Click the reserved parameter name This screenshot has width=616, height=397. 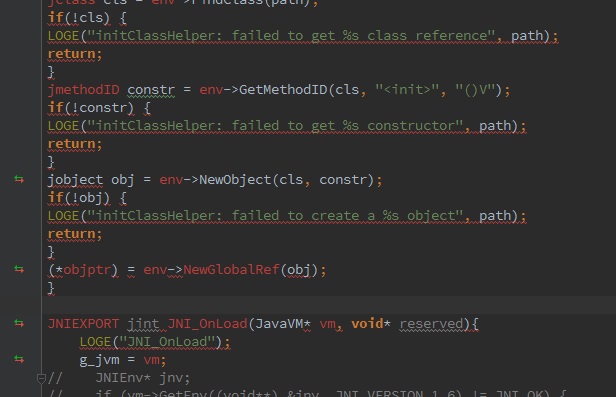pos(431,324)
